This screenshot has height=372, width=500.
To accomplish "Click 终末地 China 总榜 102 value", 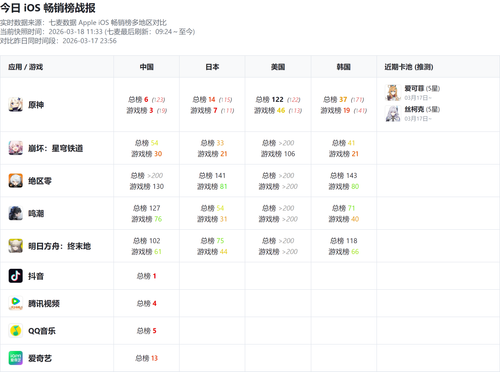I will 146,241.
